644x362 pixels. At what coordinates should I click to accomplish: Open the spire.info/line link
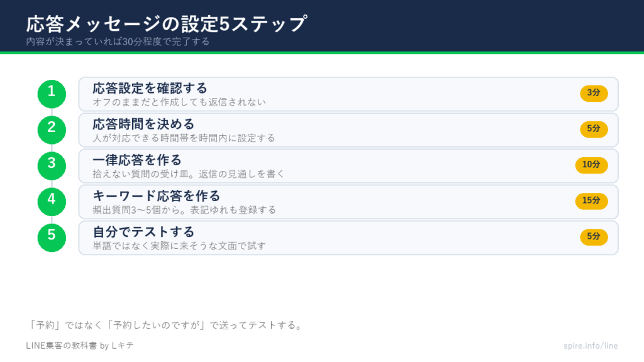point(591,346)
